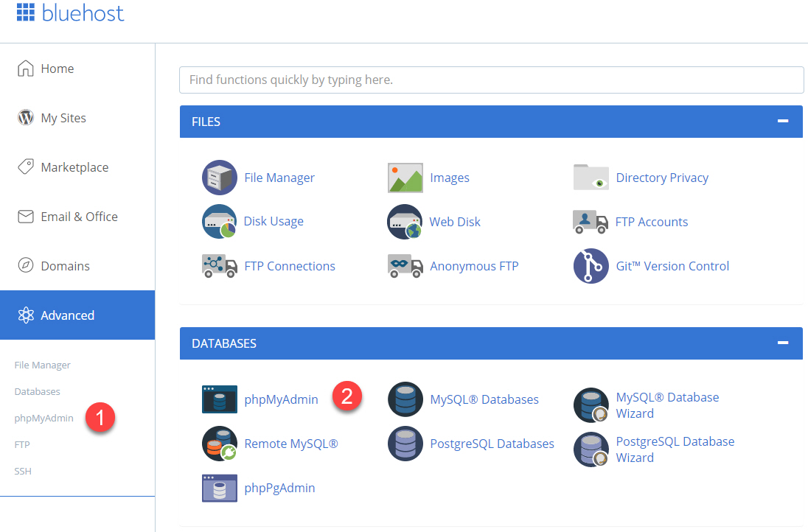Open SSH sub-link under Advanced
The height and width of the screenshot is (532, 808).
pyautogui.click(x=23, y=472)
